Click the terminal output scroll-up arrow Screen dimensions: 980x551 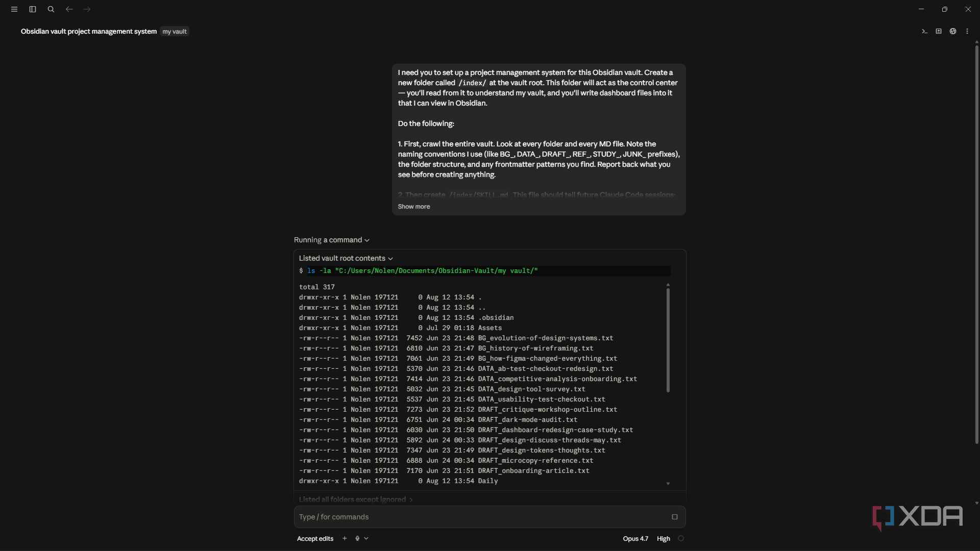[668, 285]
